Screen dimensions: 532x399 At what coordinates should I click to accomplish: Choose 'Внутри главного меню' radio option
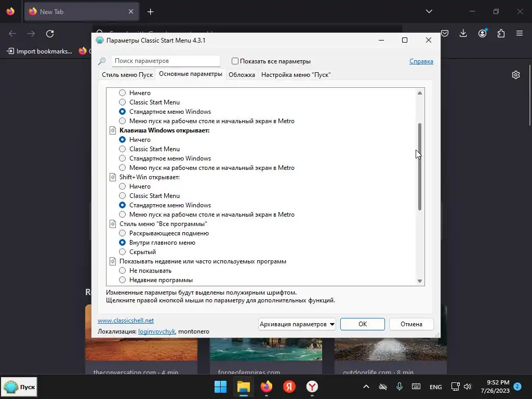[x=122, y=243]
